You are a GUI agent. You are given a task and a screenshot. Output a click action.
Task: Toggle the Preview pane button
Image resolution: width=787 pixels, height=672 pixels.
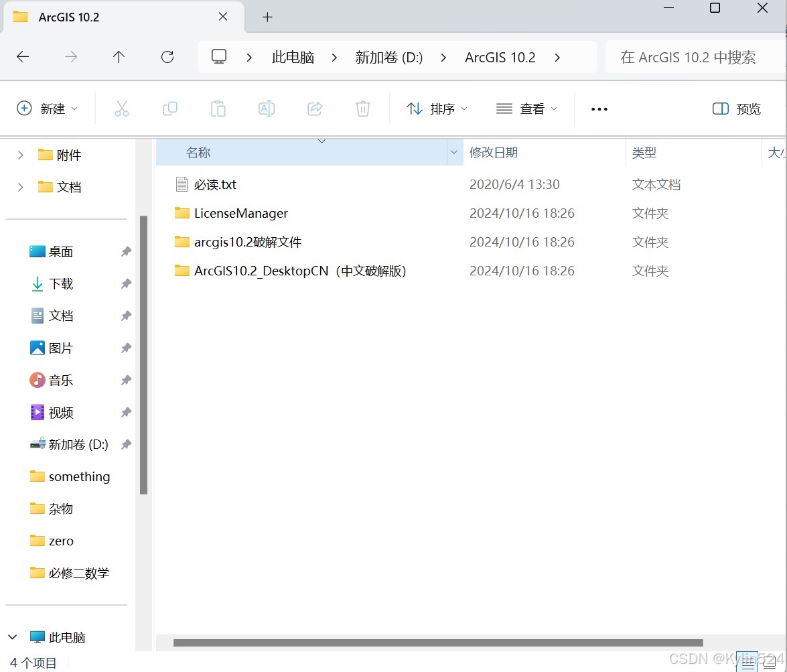[x=736, y=109]
